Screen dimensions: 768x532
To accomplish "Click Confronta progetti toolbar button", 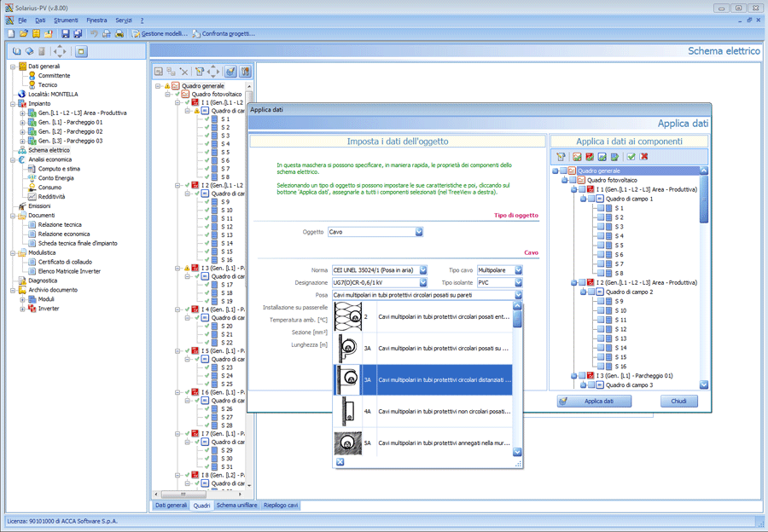I will pos(223,33).
